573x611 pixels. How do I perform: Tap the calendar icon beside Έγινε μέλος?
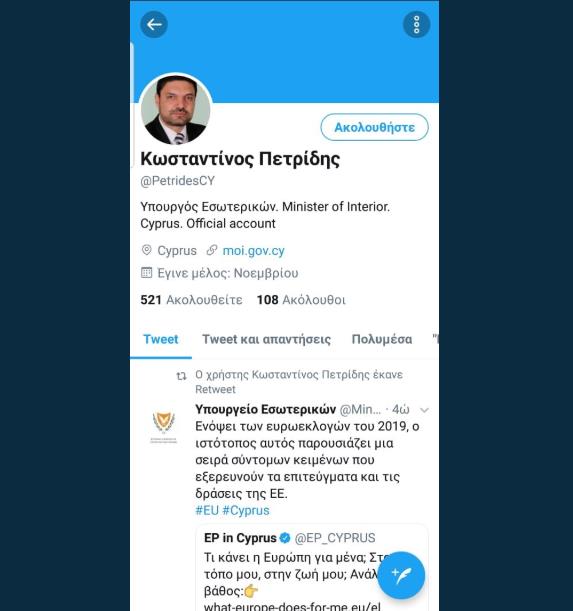(x=147, y=272)
